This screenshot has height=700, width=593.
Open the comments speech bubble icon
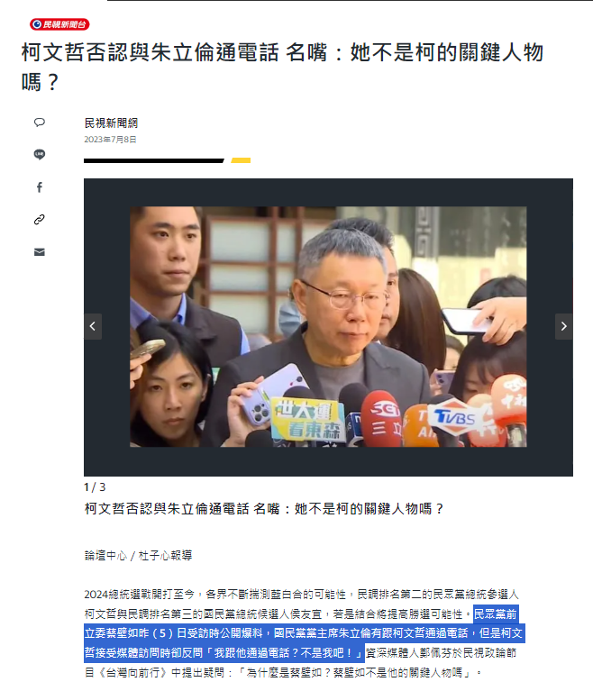[40, 123]
